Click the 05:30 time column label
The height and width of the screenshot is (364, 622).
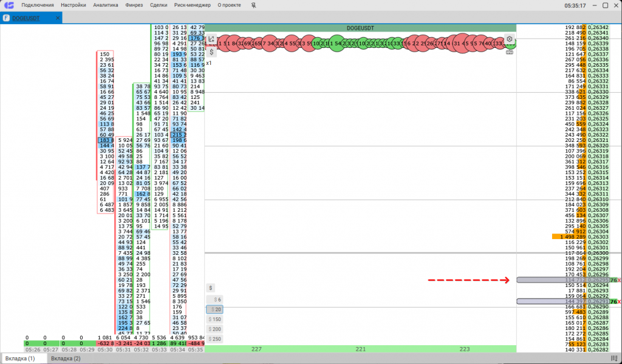tap(105, 349)
